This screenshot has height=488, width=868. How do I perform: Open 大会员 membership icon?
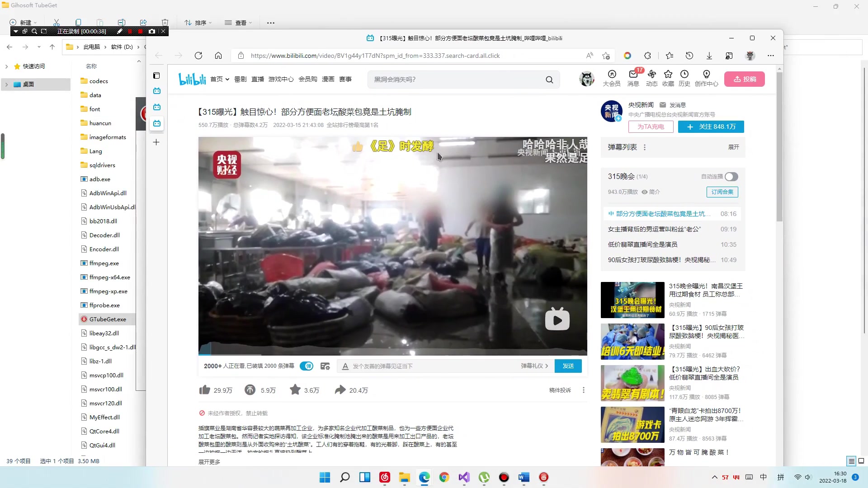[612, 78]
